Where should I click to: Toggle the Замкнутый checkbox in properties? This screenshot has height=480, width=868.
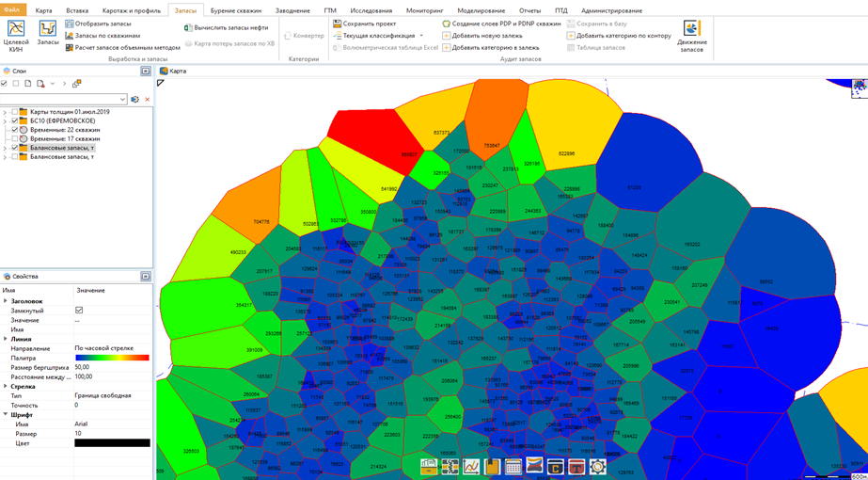pyautogui.click(x=79, y=311)
